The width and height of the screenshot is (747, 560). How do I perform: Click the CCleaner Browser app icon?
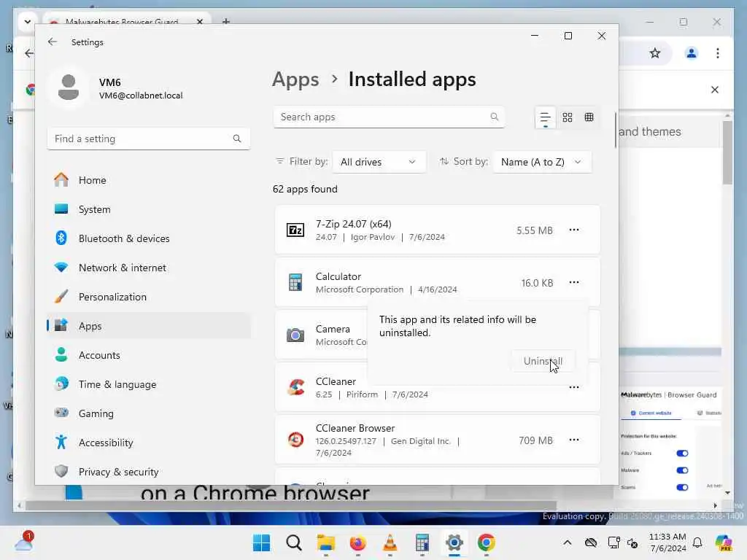(296, 440)
